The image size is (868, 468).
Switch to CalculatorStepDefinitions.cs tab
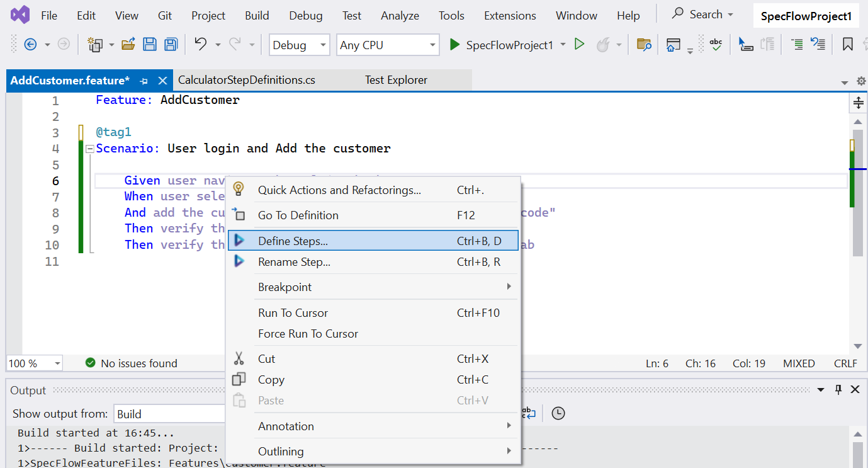coord(247,80)
